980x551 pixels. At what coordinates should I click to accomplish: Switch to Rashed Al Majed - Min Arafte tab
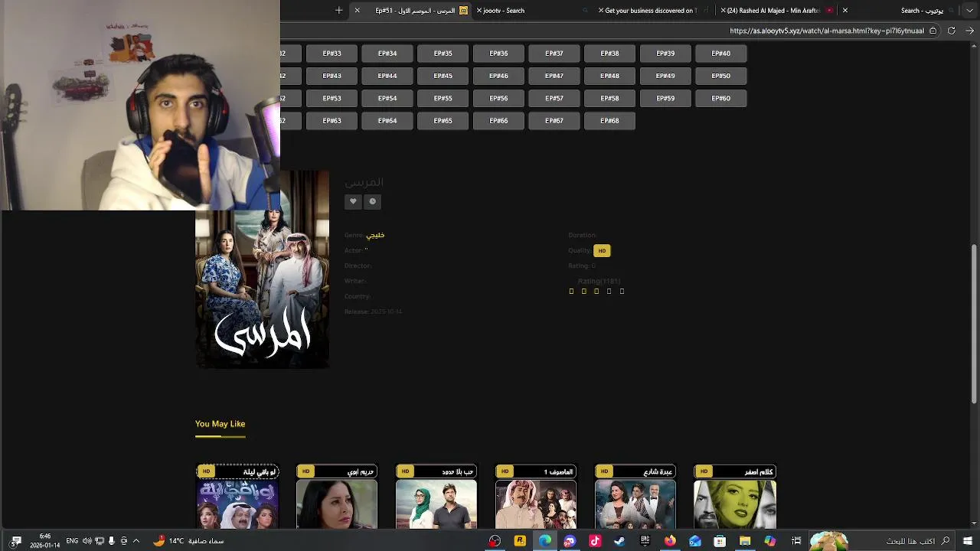tap(777, 10)
